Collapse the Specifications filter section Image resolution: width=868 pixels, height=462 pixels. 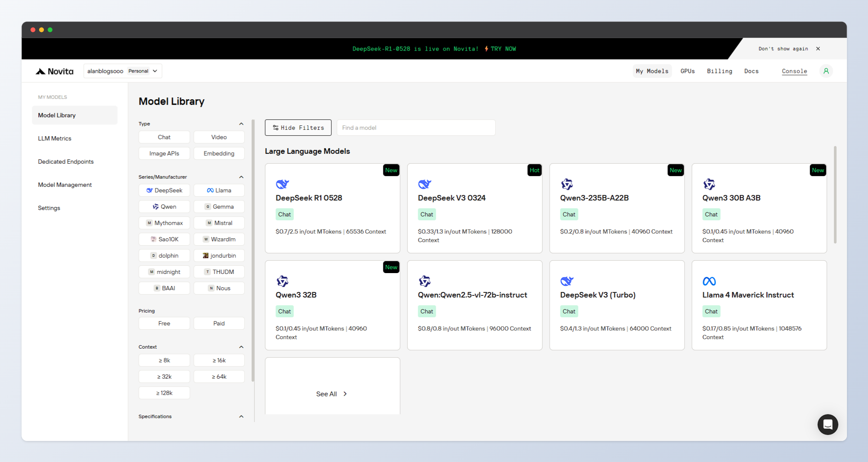pos(241,416)
